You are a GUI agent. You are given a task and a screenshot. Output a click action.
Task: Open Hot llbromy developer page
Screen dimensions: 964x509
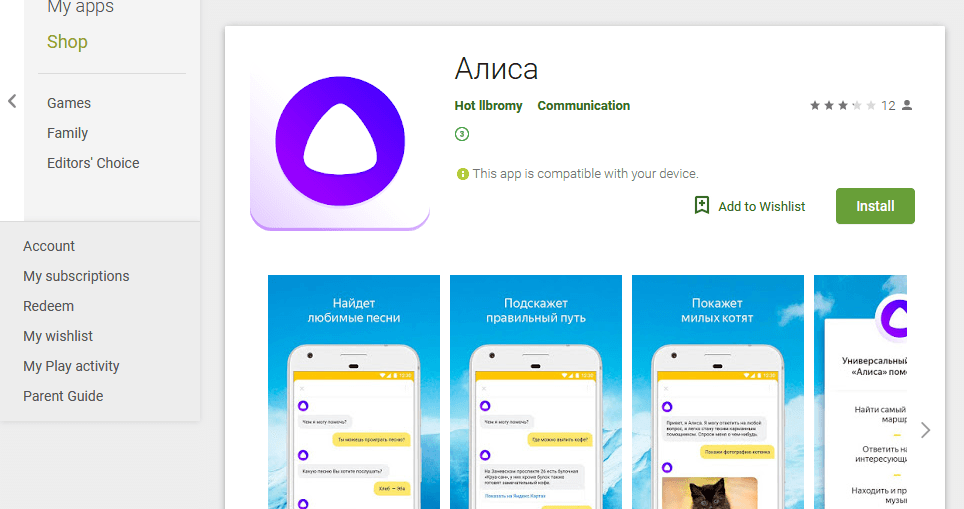(x=488, y=106)
